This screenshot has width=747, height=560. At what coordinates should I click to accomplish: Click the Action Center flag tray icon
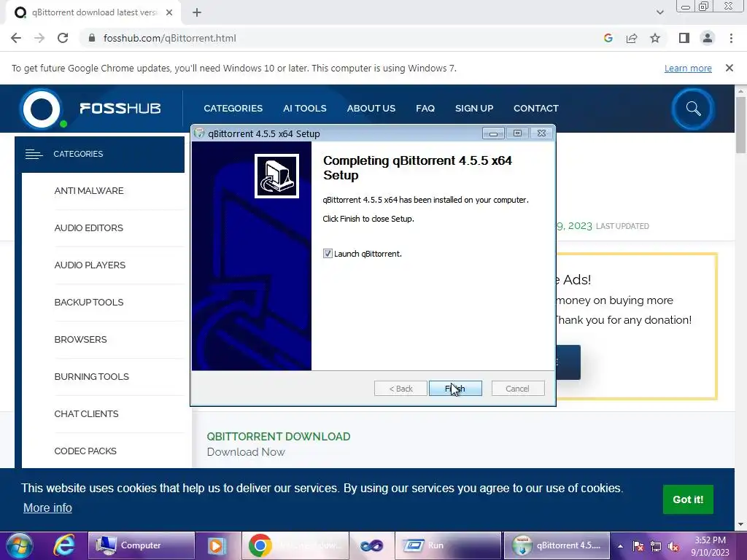pos(638,546)
